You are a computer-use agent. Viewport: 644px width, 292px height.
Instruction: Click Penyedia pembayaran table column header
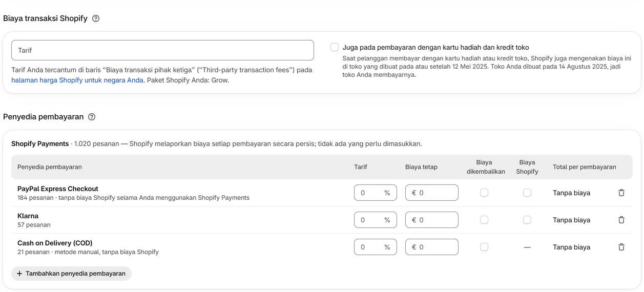50,167
